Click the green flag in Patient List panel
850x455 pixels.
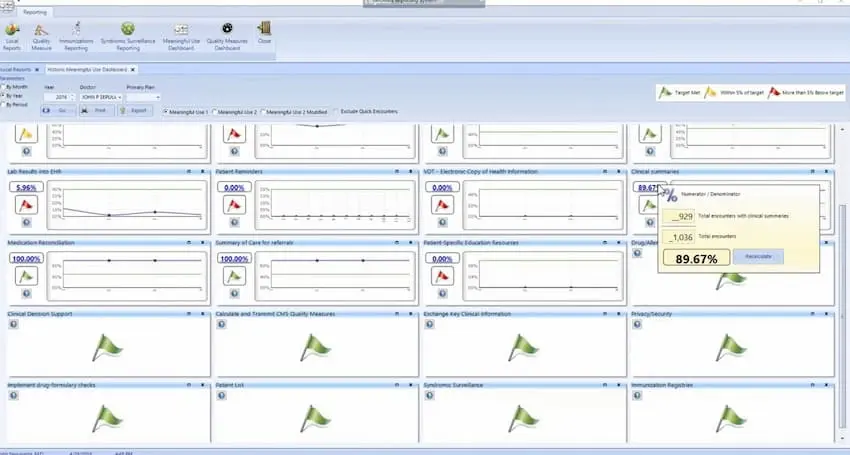315,419
